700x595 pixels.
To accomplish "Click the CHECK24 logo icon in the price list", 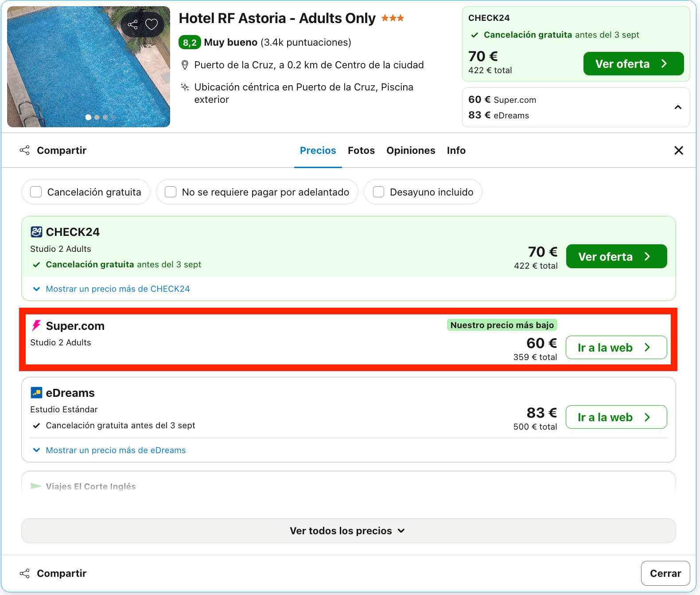I will [x=36, y=232].
